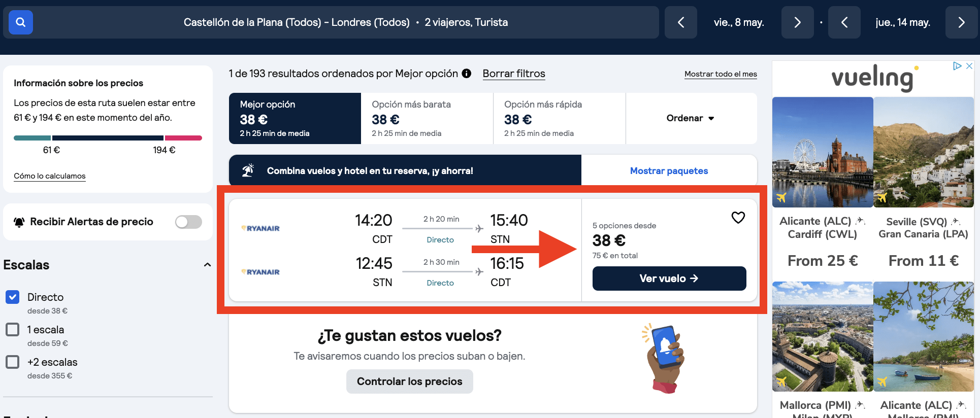Click 'Directo' under 2 h 20 min

440,240
